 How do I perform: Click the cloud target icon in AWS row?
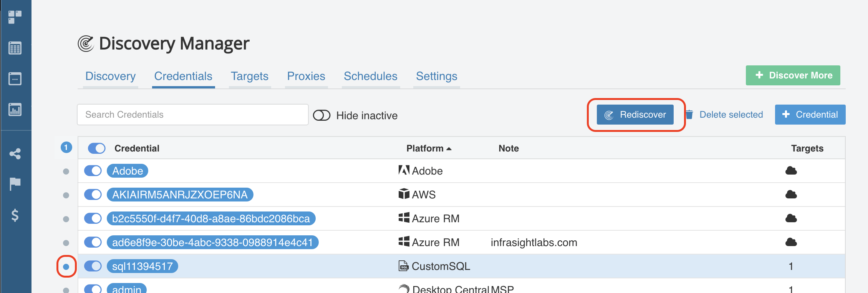[791, 195]
